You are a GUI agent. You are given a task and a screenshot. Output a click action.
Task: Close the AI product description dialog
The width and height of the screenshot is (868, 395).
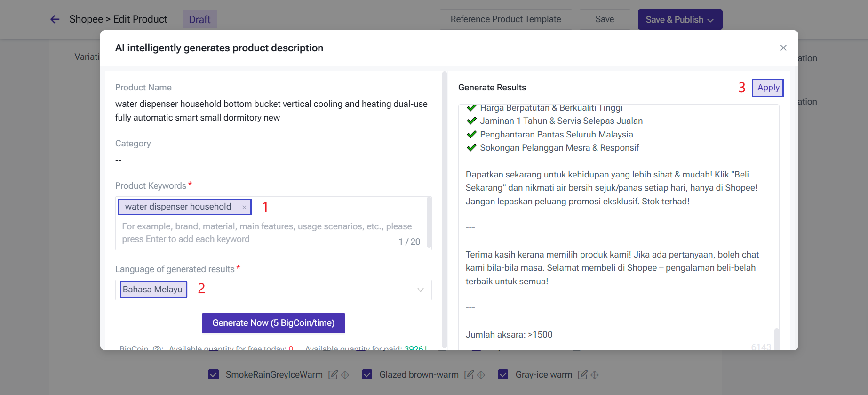pos(783,48)
